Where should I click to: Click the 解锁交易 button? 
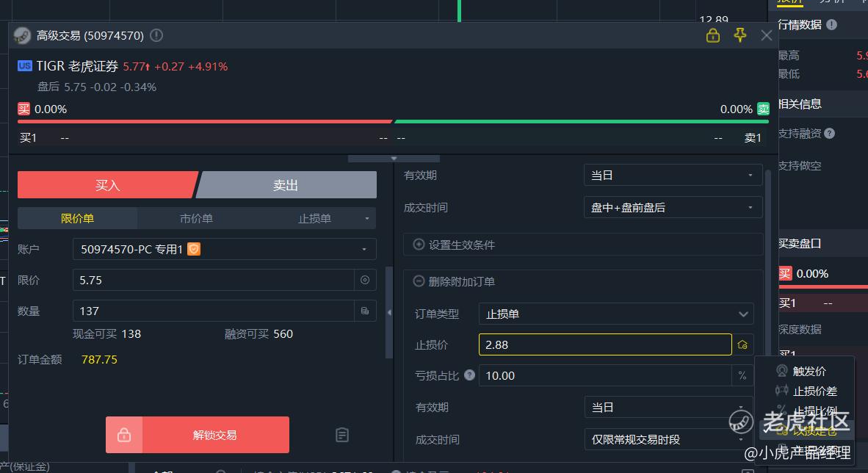[198, 435]
